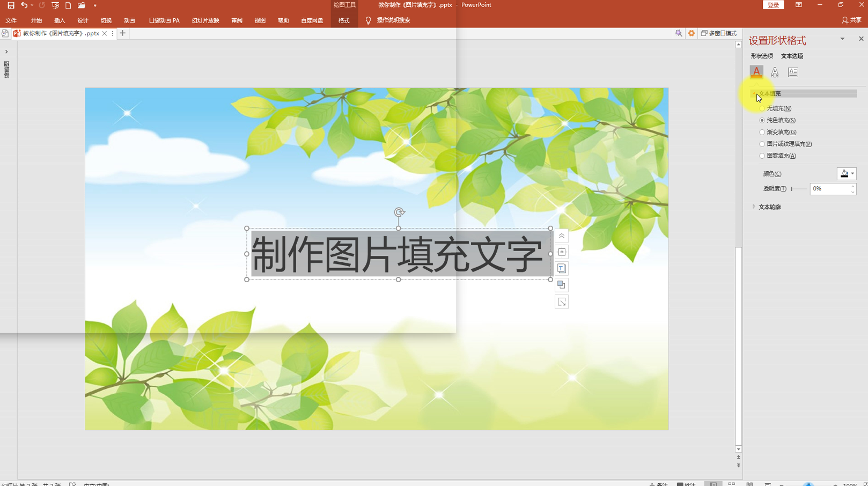Switch to the 插入 ribbon tab

tap(60, 20)
